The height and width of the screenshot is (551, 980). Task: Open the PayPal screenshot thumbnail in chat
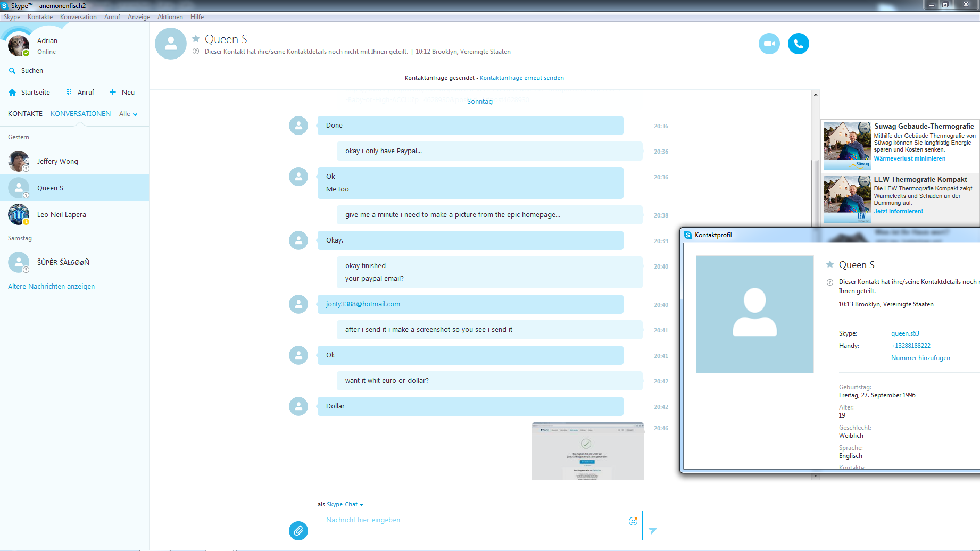click(x=588, y=452)
